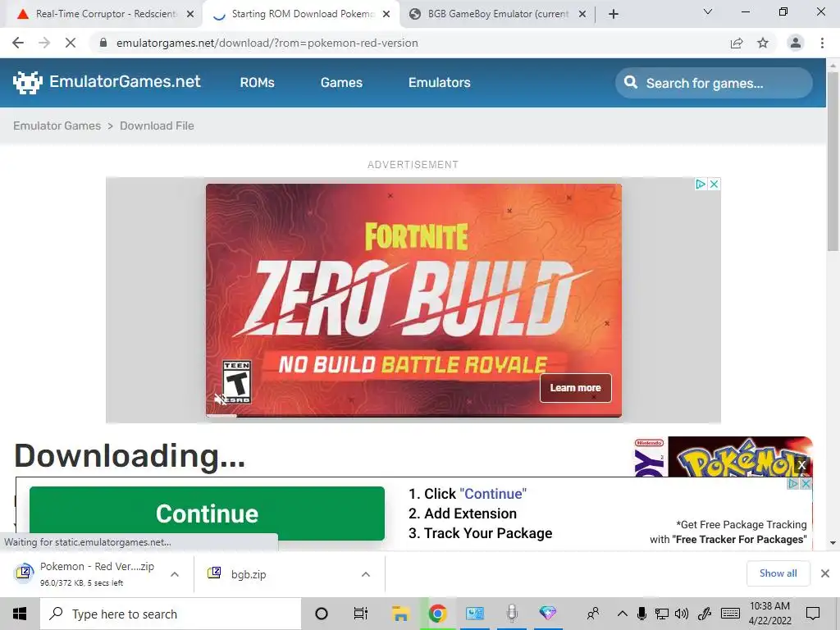Click the address bar URL
This screenshot has width=840, height=630.
267,43
